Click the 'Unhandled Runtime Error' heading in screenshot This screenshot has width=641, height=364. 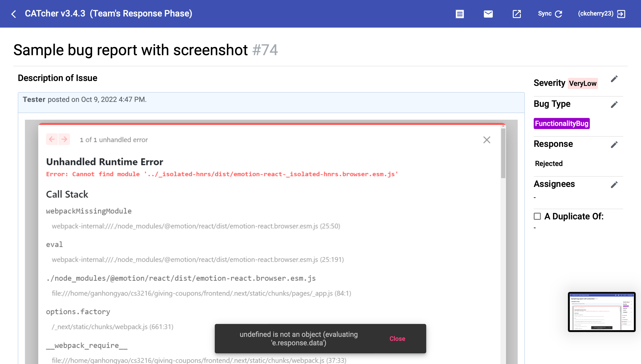[105, 162]
